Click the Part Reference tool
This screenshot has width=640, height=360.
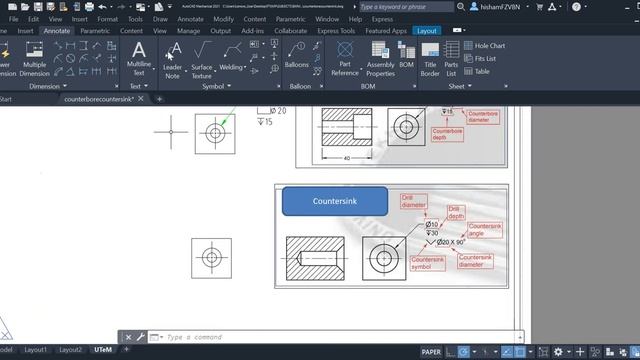[345, 59]
